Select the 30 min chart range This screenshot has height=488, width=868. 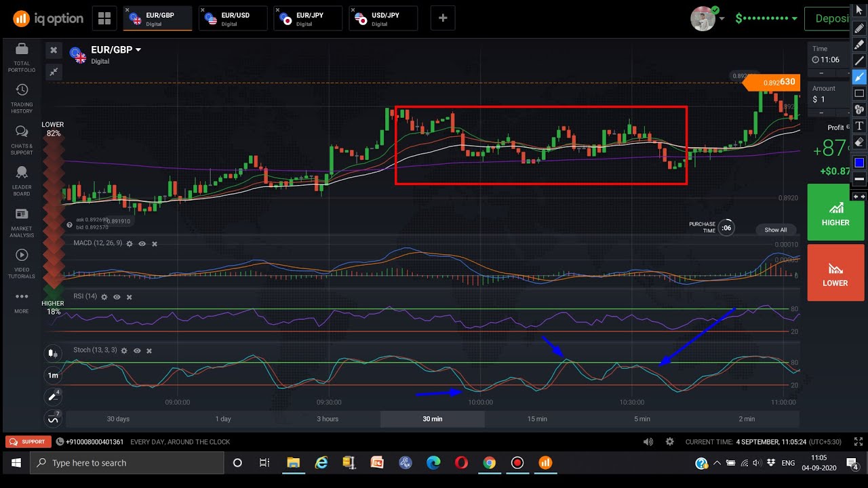(x=433, y=419)
